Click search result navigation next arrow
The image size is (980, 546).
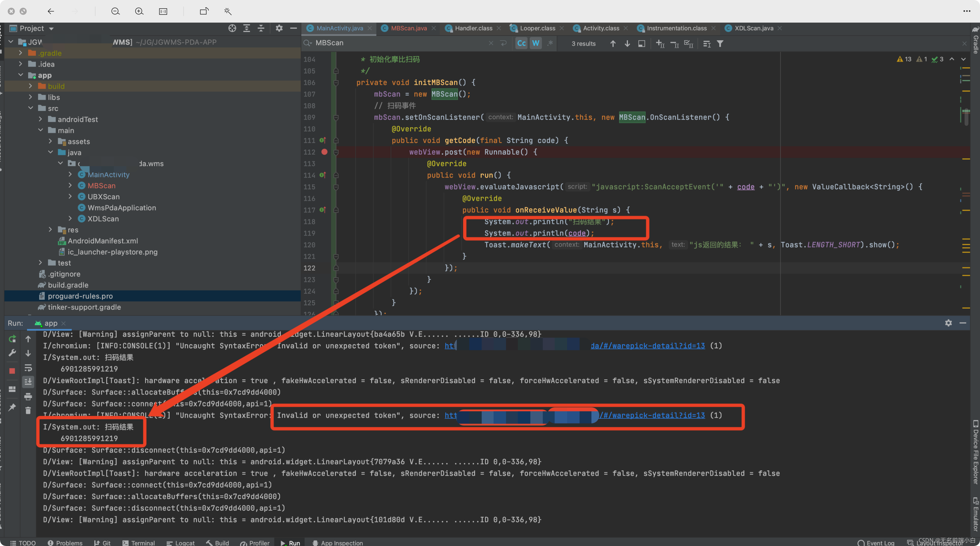(x=626, y=44)
